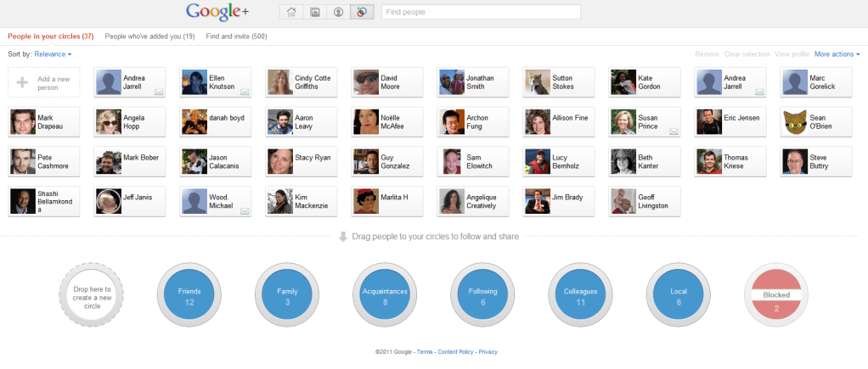Select the Eric Jensen card
868x369 pixels.
[730, 122]
